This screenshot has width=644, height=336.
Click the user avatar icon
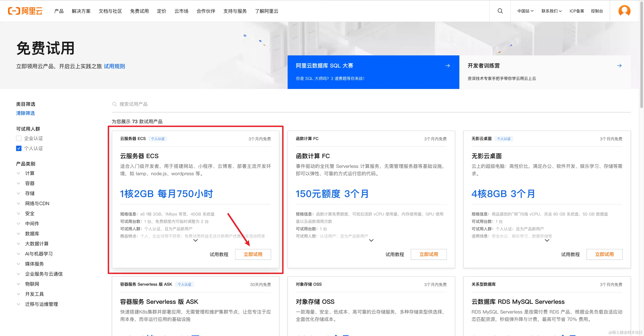tap(624, 11)
